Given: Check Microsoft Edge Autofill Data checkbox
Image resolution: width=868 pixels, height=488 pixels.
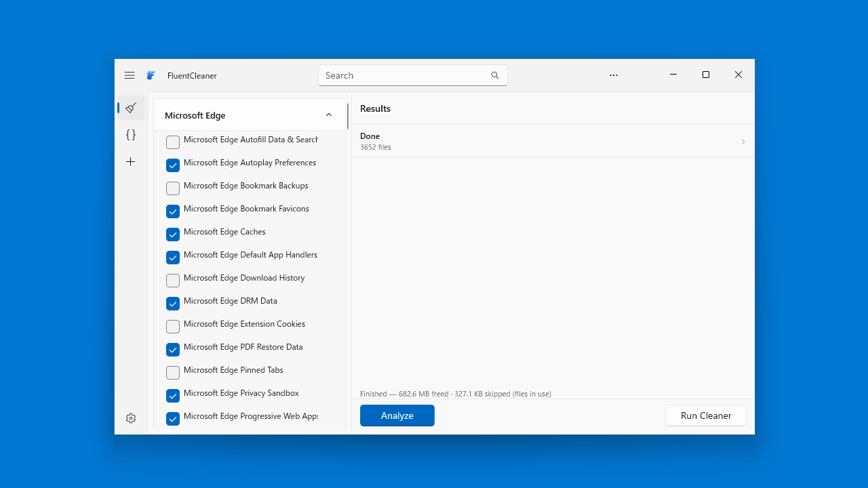Looking at the screenshot, I should click(x=173, y=142).
